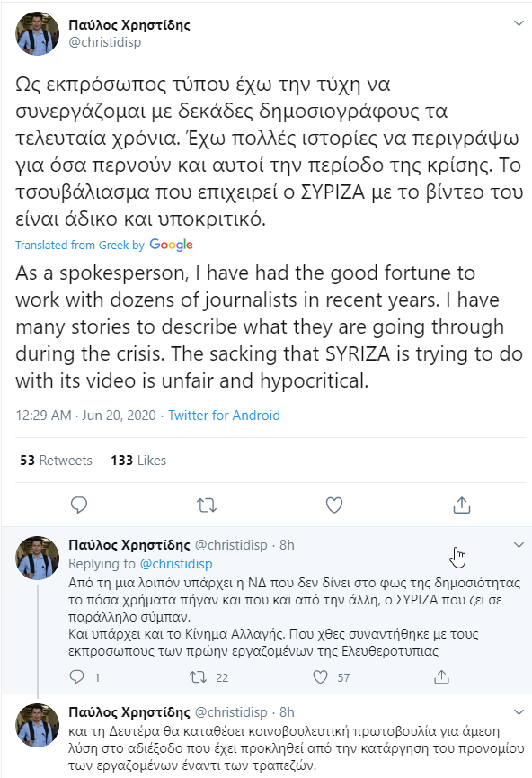Click the @christidisp handle under the author name

pos(104,42)
